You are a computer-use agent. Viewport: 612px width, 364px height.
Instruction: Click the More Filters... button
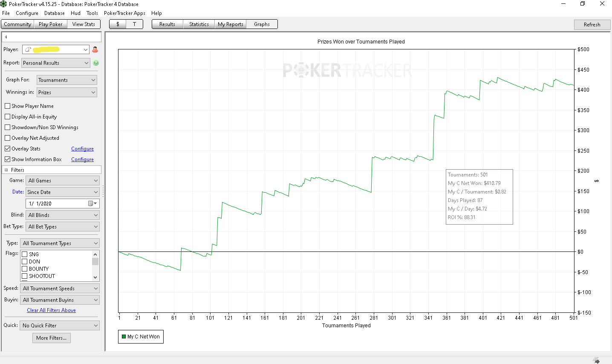(52, 338)
